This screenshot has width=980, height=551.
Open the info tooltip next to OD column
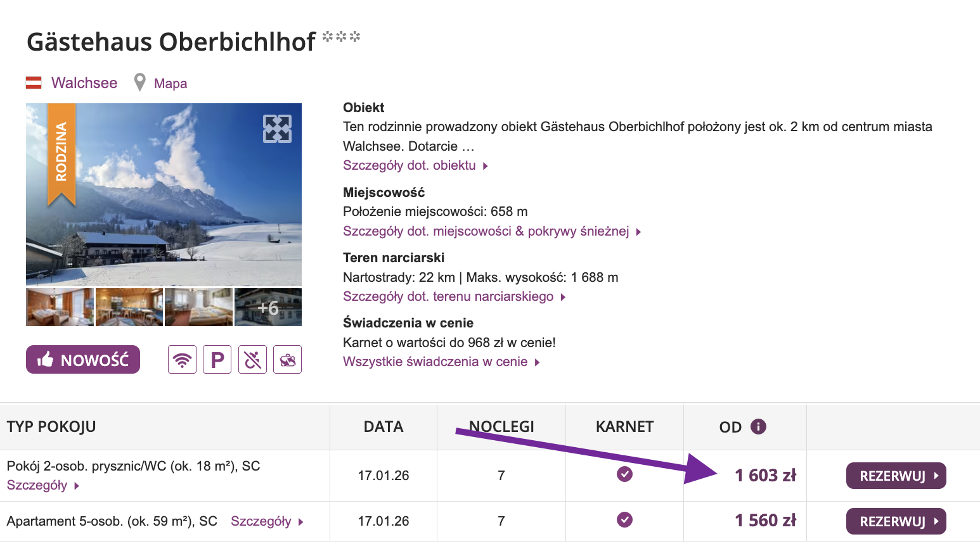point(758,426)
